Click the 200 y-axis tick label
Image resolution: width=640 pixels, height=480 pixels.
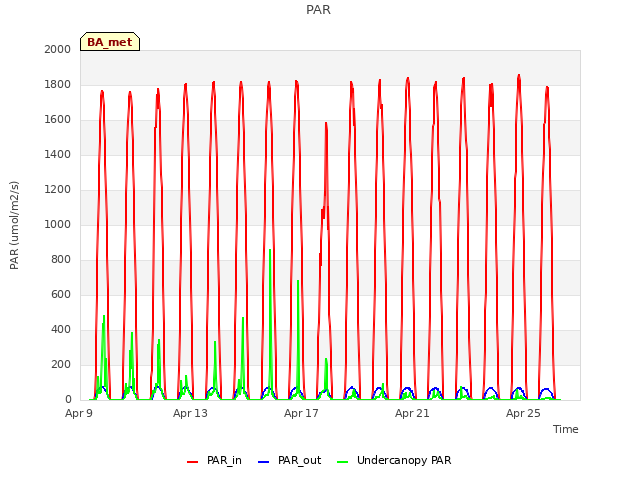[x=61, y=364]
